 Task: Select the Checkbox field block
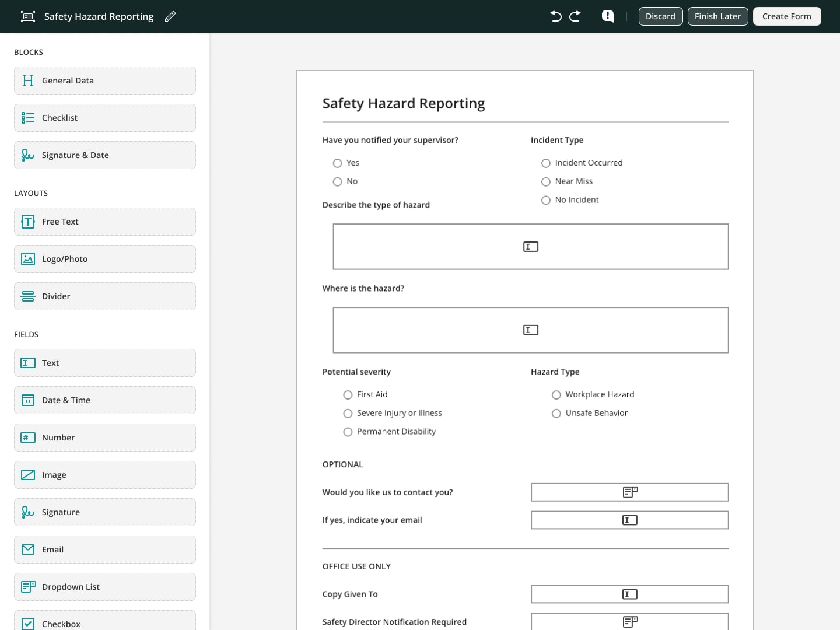[x=105, y=621]
